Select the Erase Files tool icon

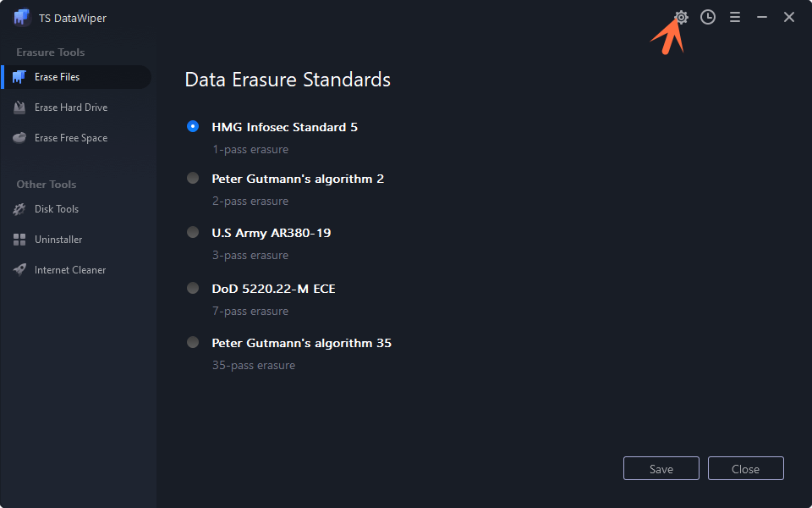(x=19, y=77)
